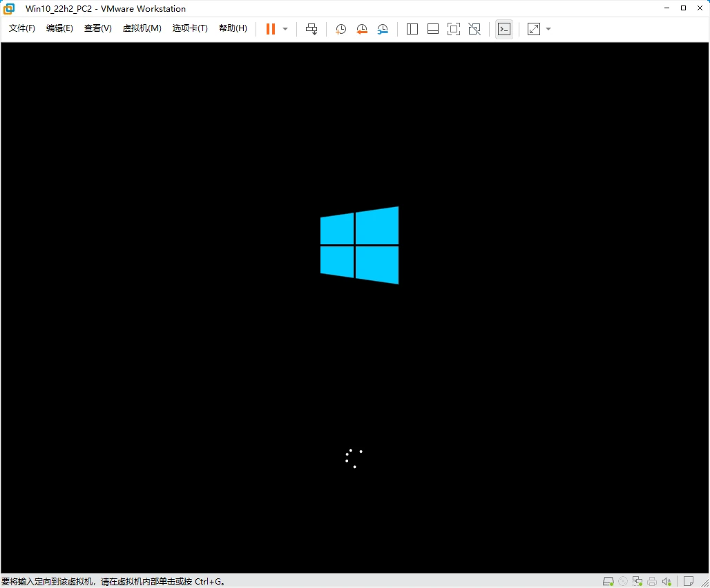Image resolution: width=710 pixels, height=588 pixels.
Task: Send Ctrl+Alt+Del to the virtual machine
Action: pos(311,29)
